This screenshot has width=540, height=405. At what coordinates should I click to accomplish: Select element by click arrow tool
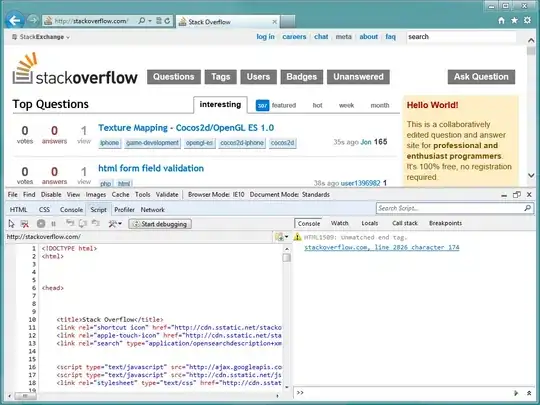[x=11, y=224]
